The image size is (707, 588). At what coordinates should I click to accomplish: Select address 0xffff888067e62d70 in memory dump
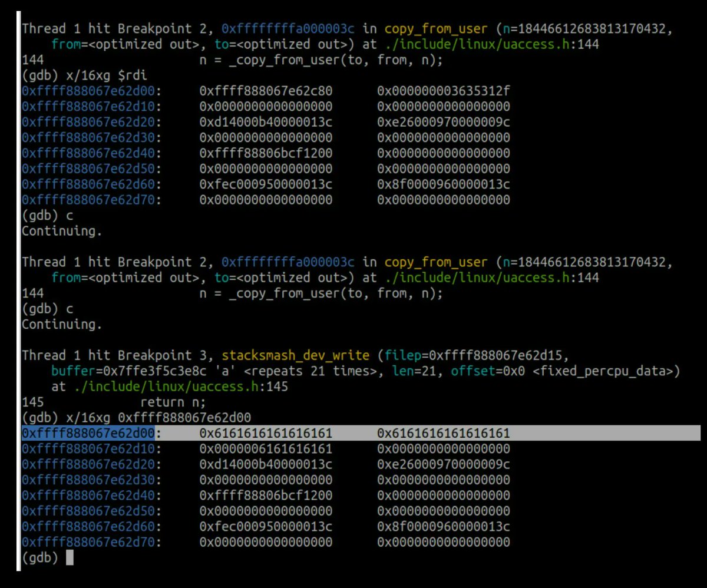click(x=87, y=200)
